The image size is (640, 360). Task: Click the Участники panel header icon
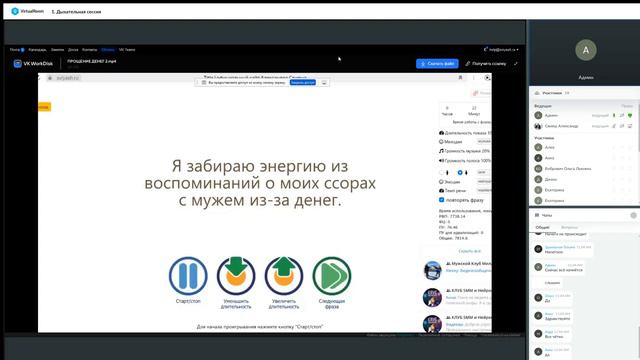(537, 93)
